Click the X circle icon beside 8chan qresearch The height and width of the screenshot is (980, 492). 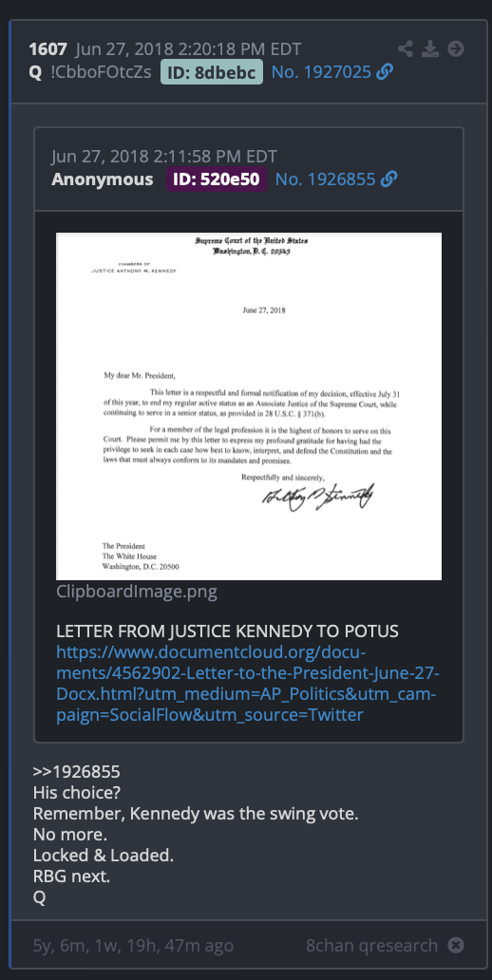[456, 946]
